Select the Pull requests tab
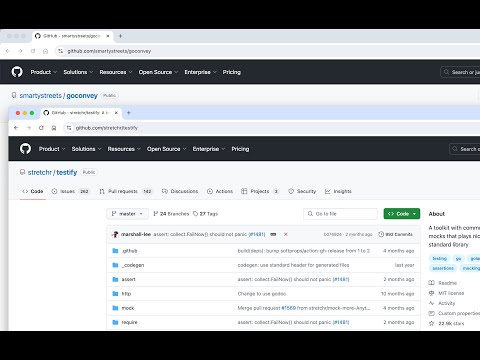This screenshot has width=480, height=360. click(126, 191)
